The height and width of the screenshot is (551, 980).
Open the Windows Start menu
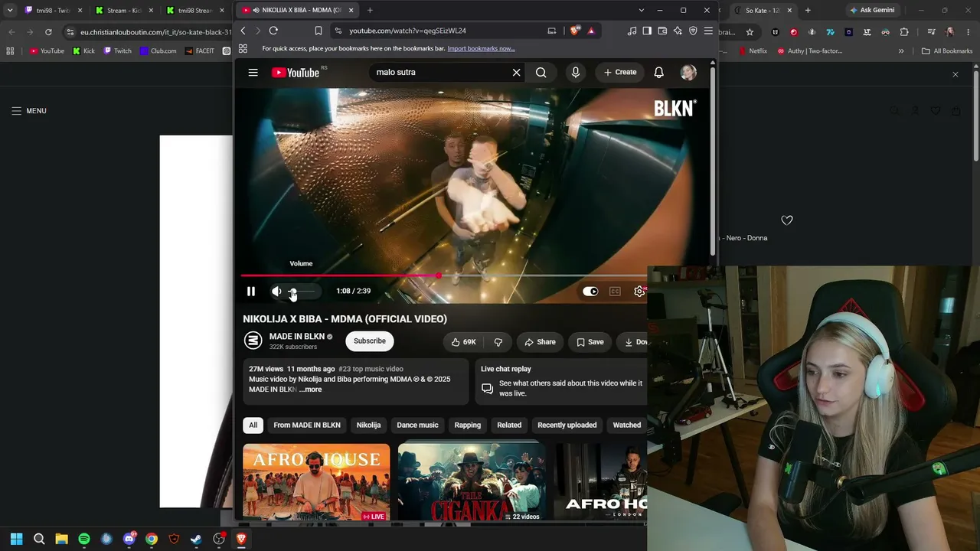click(x=17, y=539)
